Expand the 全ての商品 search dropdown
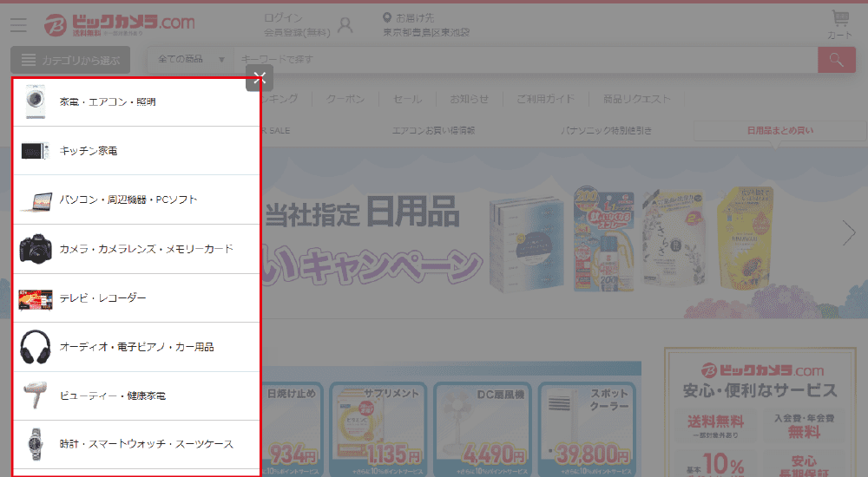The height and width of the screenshot is (477, 868). 190,60
